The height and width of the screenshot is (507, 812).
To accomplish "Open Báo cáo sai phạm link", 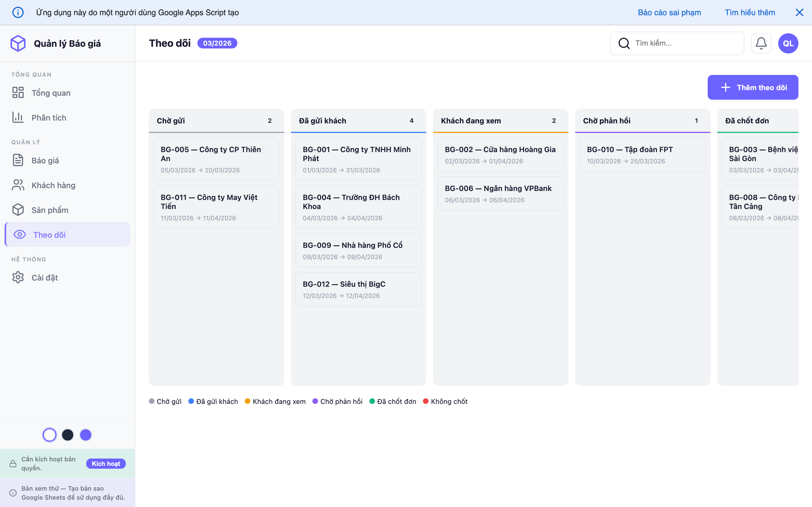I will point(669,12).
